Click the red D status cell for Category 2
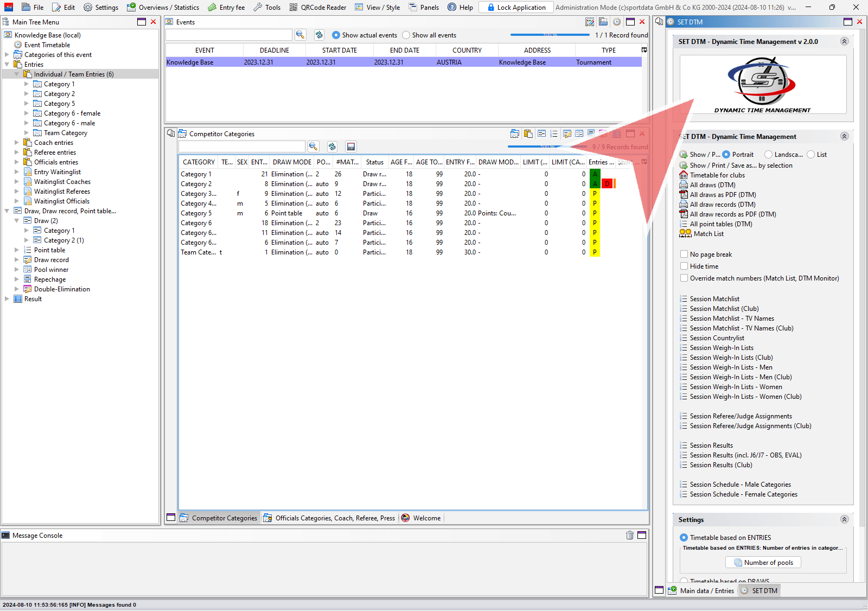This screenshot has width=868, height=611. [x=607, y=184]
